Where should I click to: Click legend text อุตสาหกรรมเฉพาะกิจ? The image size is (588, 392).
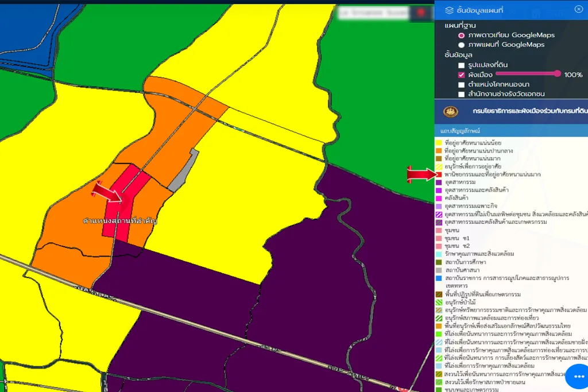471,206
